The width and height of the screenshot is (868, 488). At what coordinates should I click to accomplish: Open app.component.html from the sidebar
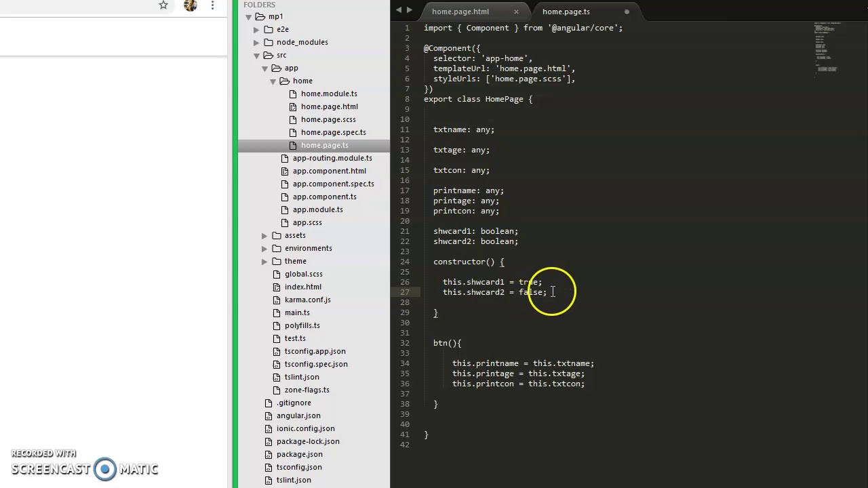coord(330,171)
